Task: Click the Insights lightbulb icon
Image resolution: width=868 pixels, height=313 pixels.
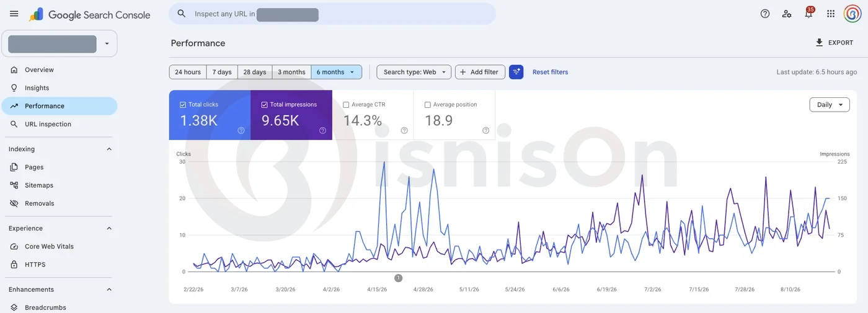Action: 14,88
